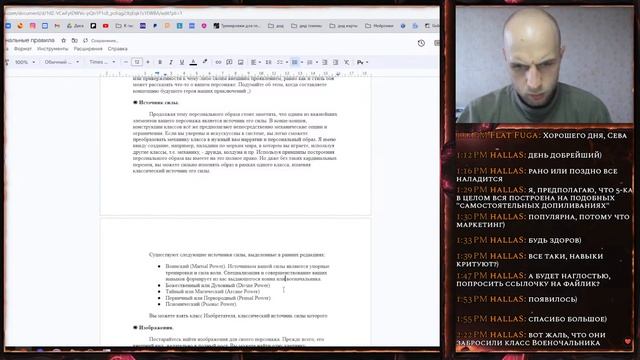
Task: Toggle underline formatting in the toolbar
Action: (182, 62)
